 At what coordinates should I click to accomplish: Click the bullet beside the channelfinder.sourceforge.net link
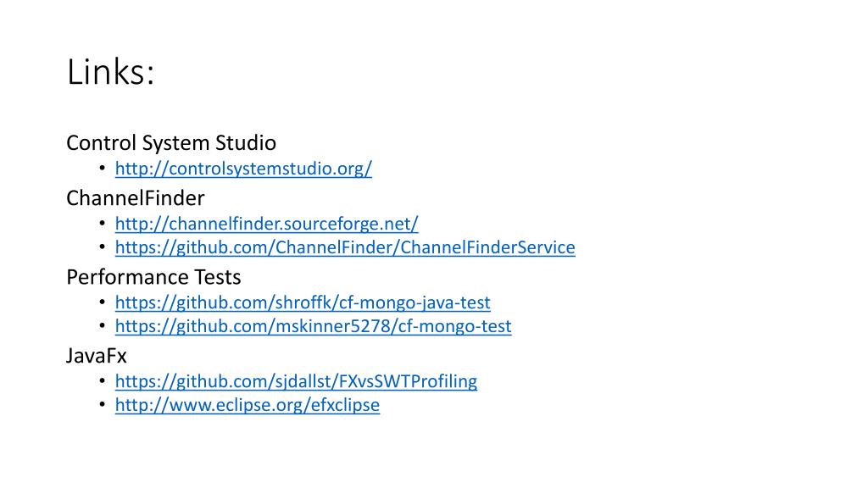(103, 223)
